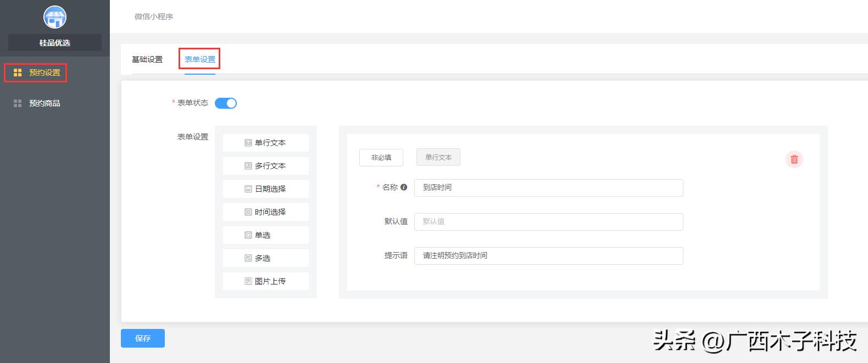Viewport: 868px width, 363px height.
Task: Click the 默认值 input field
Action: pyautogui.click(x=549, y=222)
